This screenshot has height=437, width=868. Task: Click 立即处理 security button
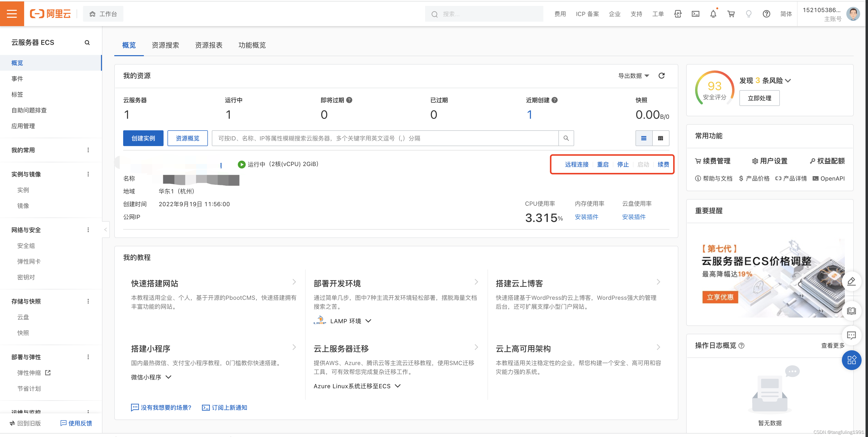760,98
